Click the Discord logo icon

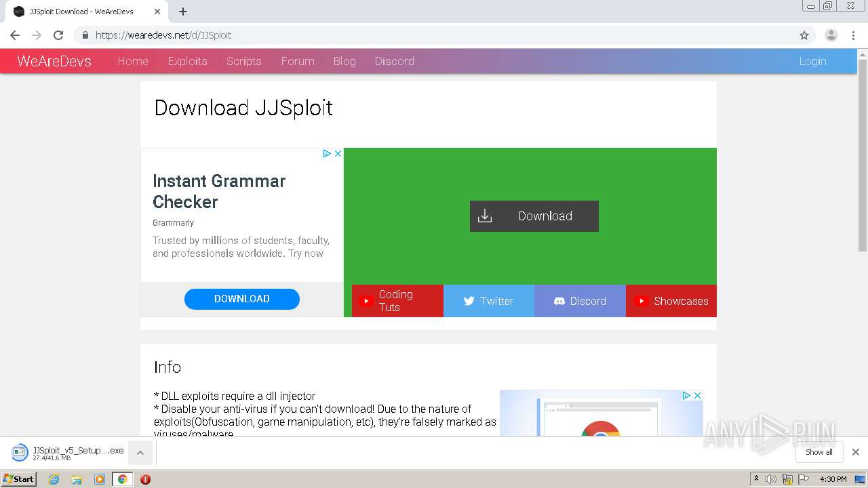pyautogui.click(x=559, y=301)
